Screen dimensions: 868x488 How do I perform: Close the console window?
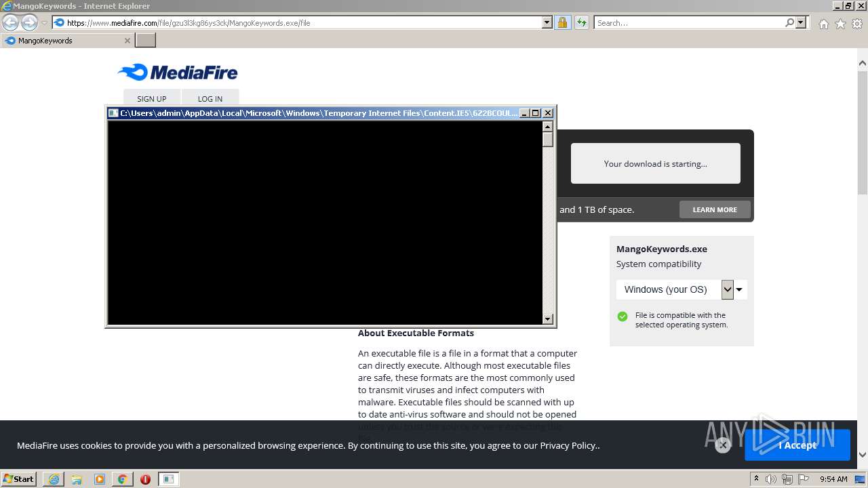548,113
